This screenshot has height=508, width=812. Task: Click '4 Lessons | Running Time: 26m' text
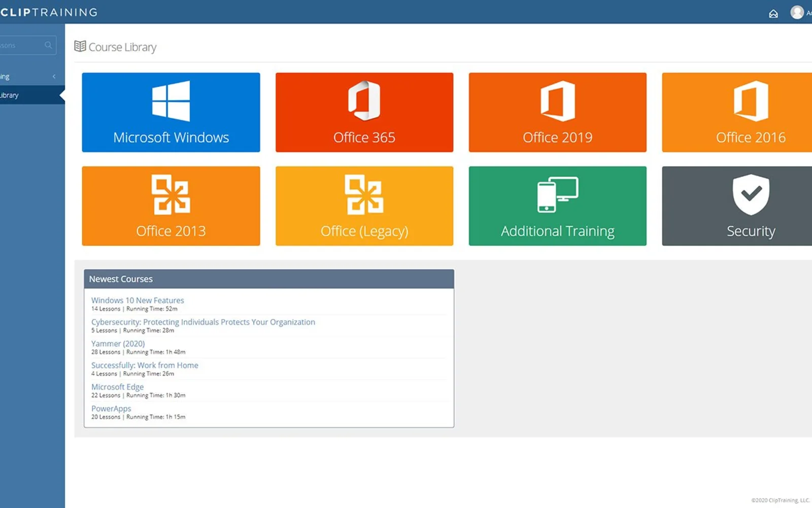point(133,374)
